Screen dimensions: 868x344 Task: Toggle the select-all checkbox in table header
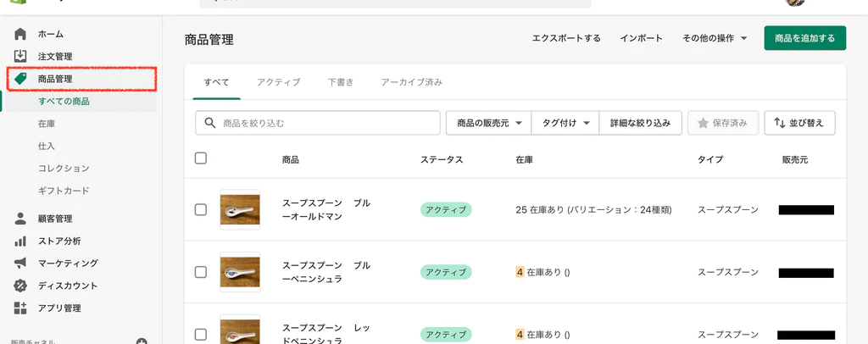[201, 158]
